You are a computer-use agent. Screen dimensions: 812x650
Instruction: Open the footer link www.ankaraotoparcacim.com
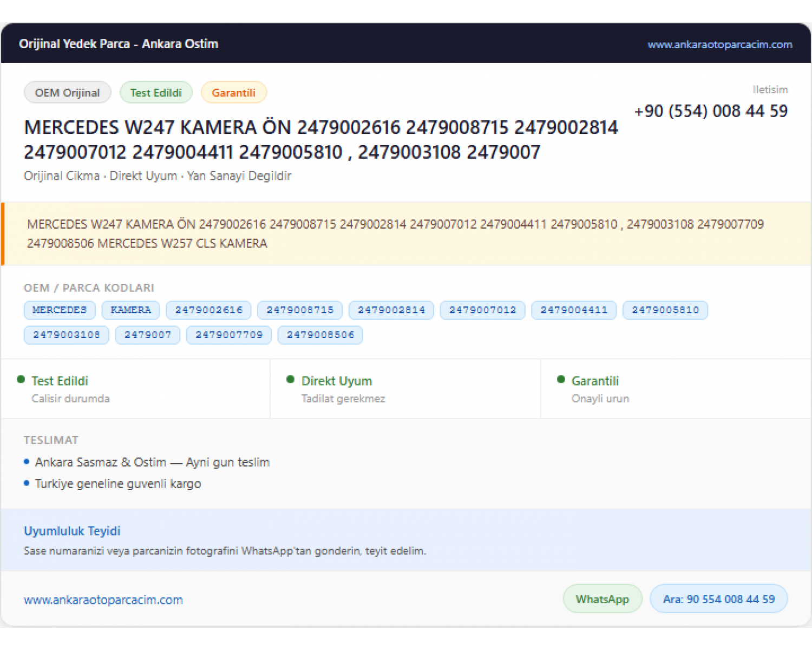103,600
